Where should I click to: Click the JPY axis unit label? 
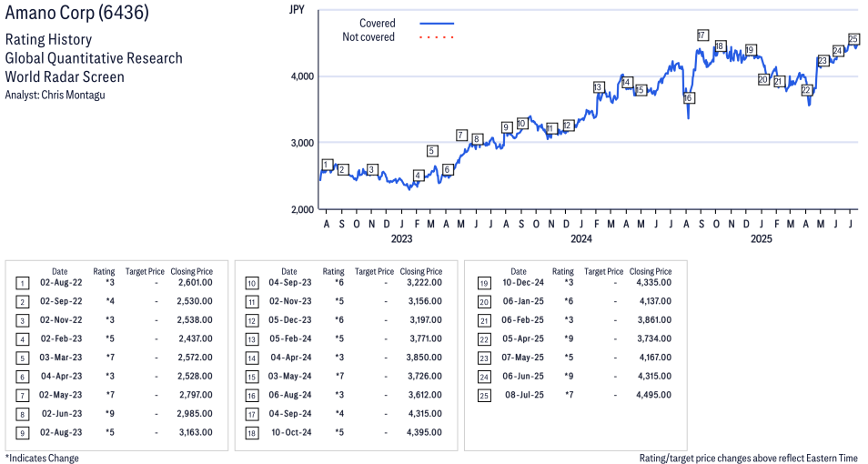(297, 9)
